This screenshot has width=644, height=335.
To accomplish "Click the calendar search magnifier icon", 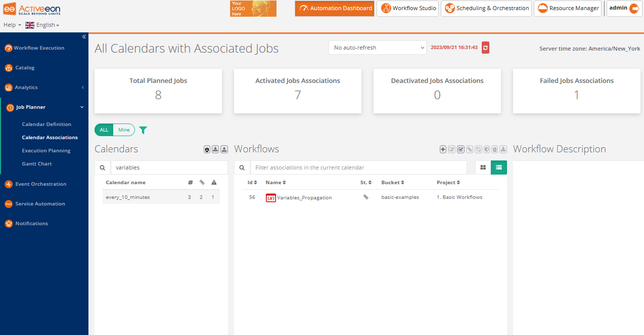I will pos(102,167).
